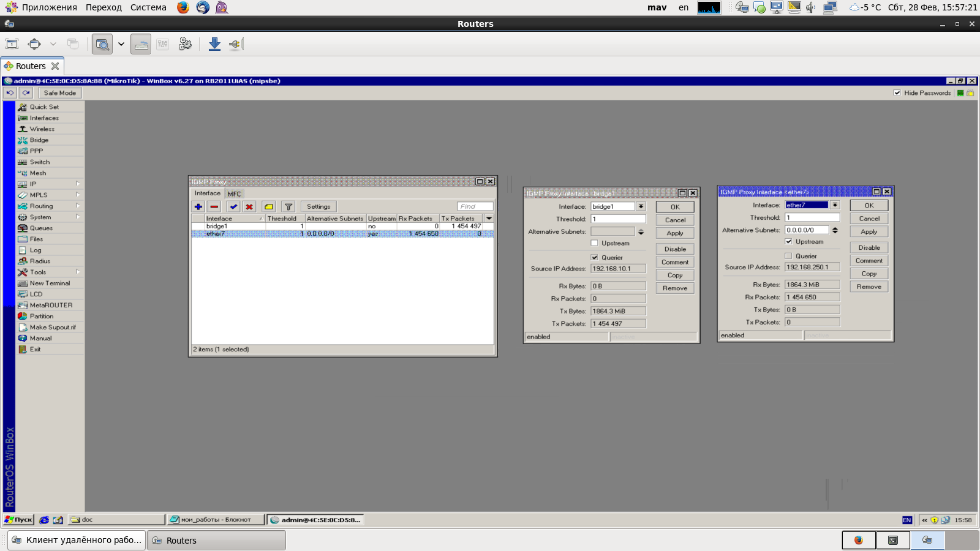Viewport: 980px width, 551px height.
Task: Close the Routers connection tab
Action: (x=55, y=66)
